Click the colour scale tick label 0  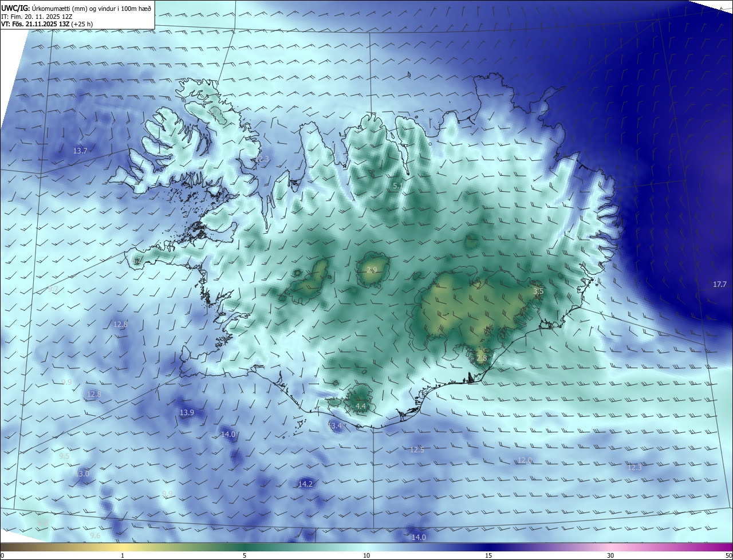2,555
